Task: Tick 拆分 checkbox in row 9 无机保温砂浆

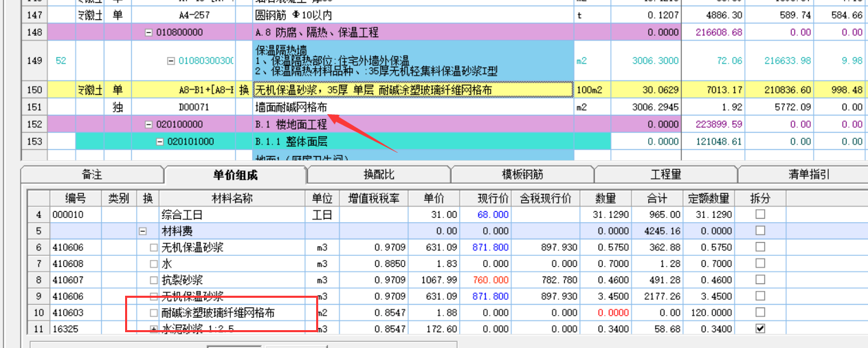Action: pos(759,296)
